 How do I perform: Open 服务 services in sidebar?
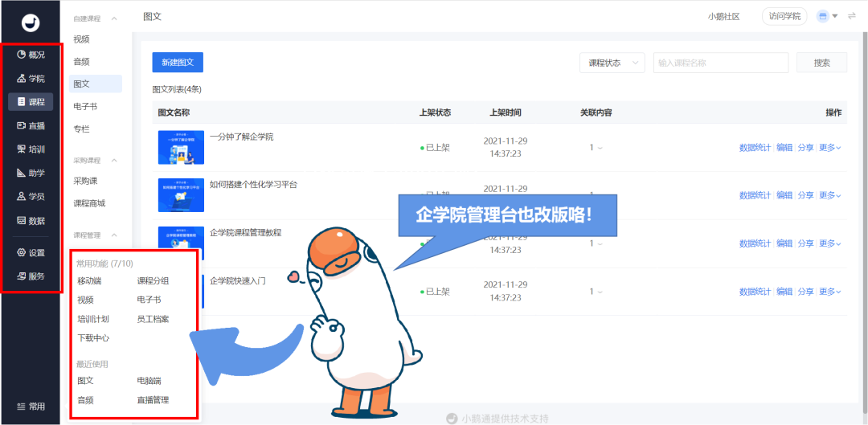(31, 276)
